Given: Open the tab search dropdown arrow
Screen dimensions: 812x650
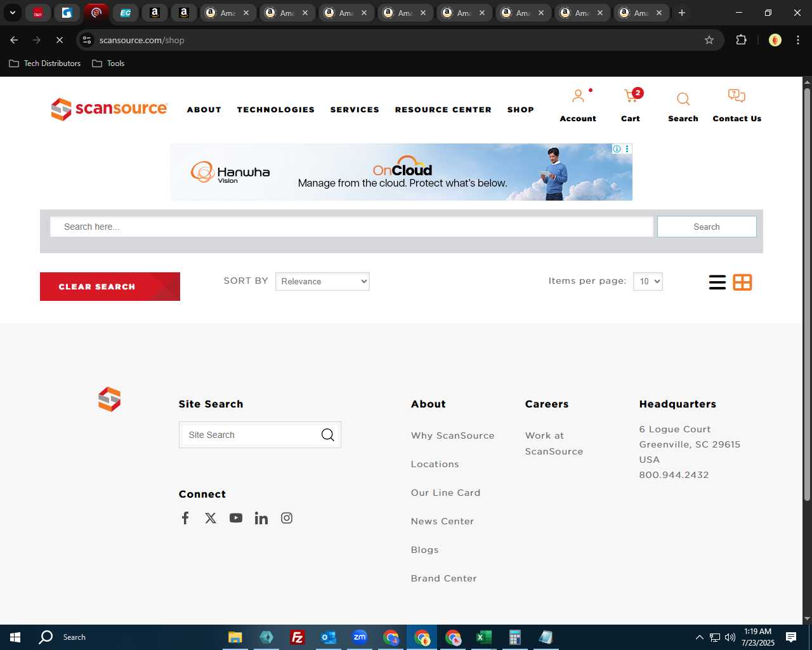Looking at the screenshot, I should 12,13.
